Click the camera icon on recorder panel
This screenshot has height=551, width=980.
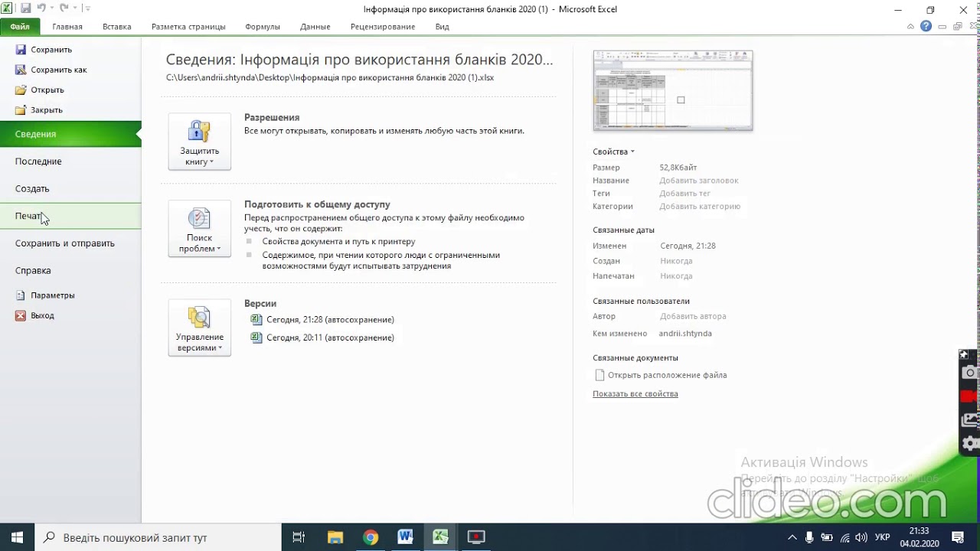970,373
